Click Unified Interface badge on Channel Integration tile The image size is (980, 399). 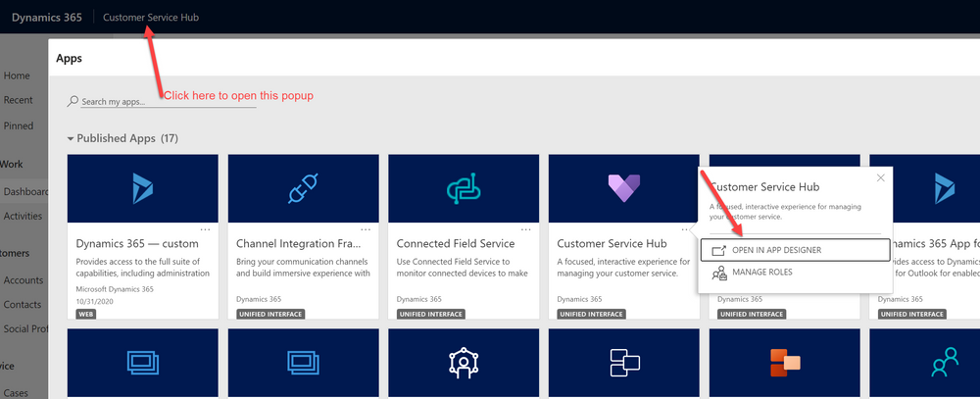270,314
